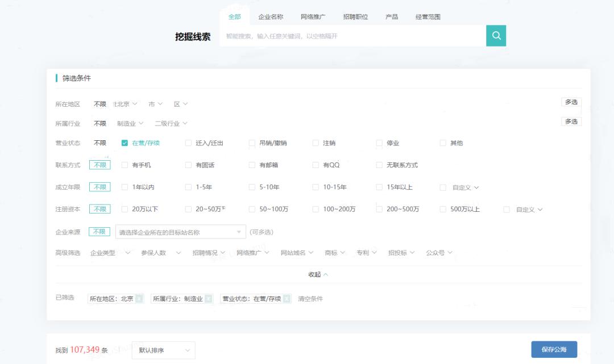Click 多选 button for 所在地区 row

[571, 102]
